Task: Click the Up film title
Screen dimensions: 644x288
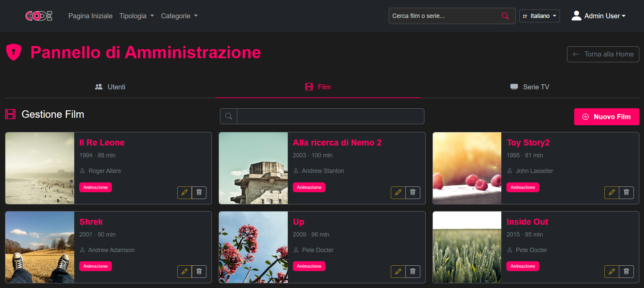Action: click(x=299, y=222)
